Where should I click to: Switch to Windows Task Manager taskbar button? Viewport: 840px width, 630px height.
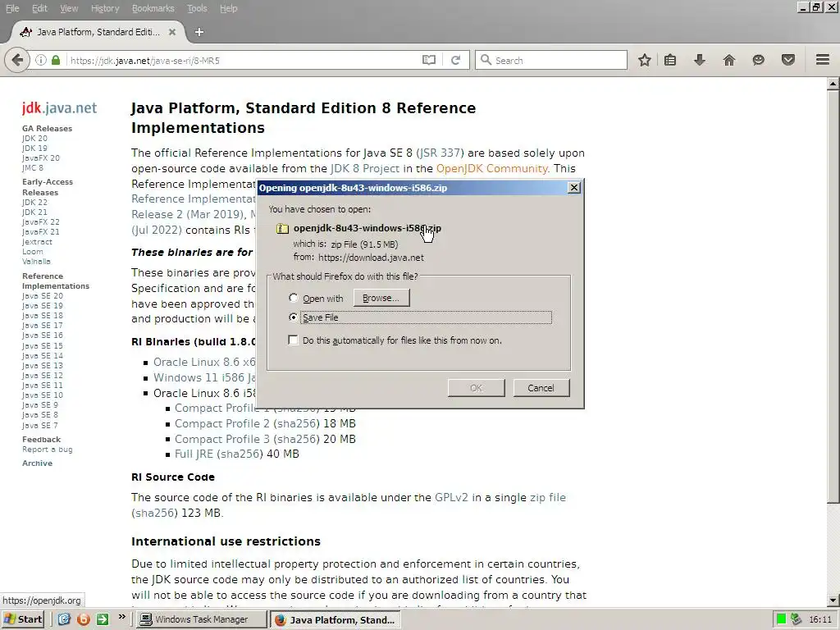201,619
